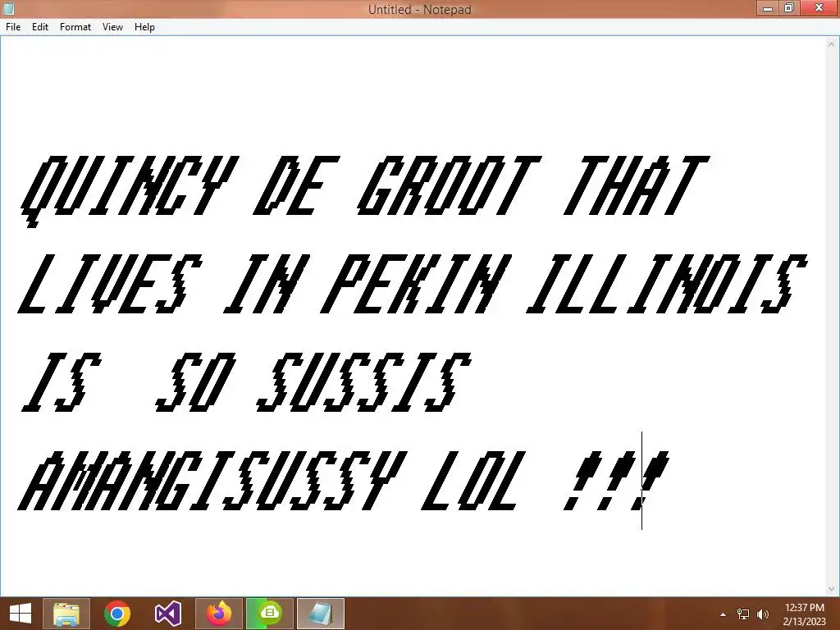
Task: Click the word PEKIN in the text
Action: point(416,284)
